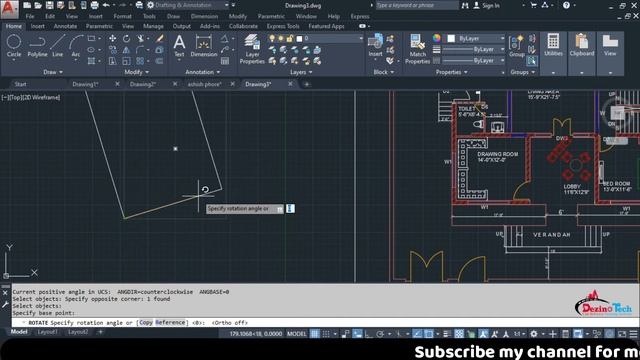
Task: Expand the Properties panel dropdown
Action: tap(451, 72)
